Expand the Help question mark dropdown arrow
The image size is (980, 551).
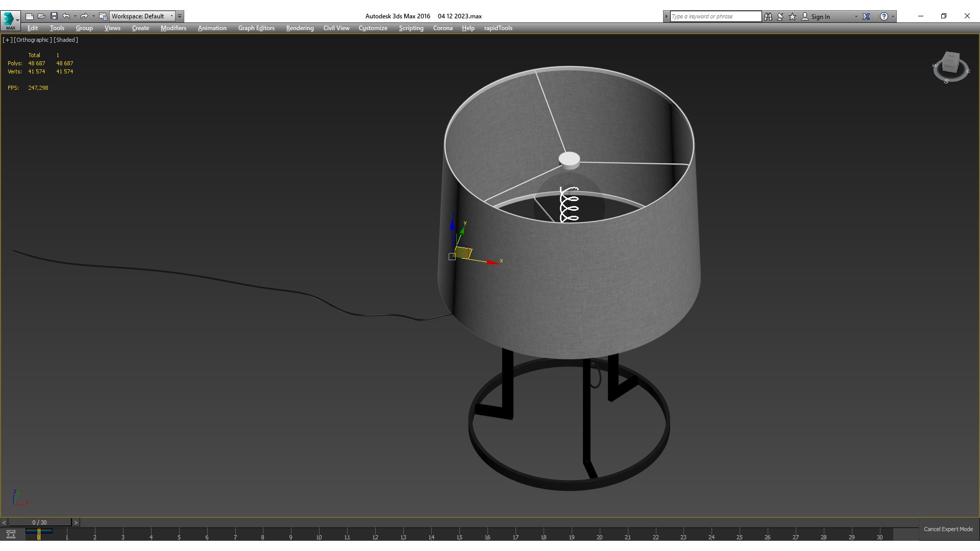(893, 16)
